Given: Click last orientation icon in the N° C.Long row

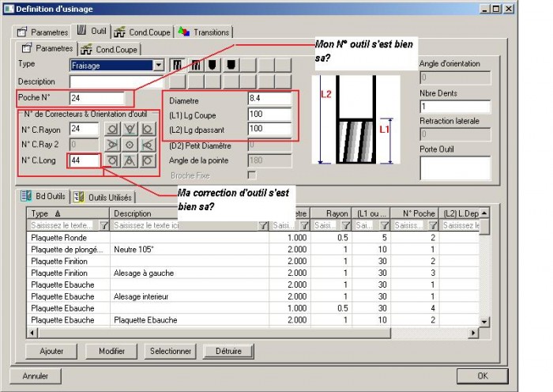Looking at the screenshot, I should (147, 161).
